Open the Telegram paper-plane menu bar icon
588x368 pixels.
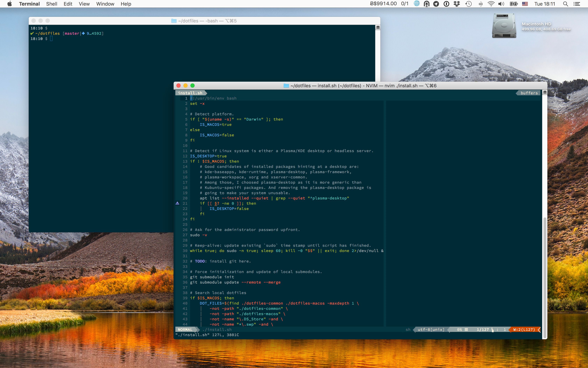click(x=436, y=4)
